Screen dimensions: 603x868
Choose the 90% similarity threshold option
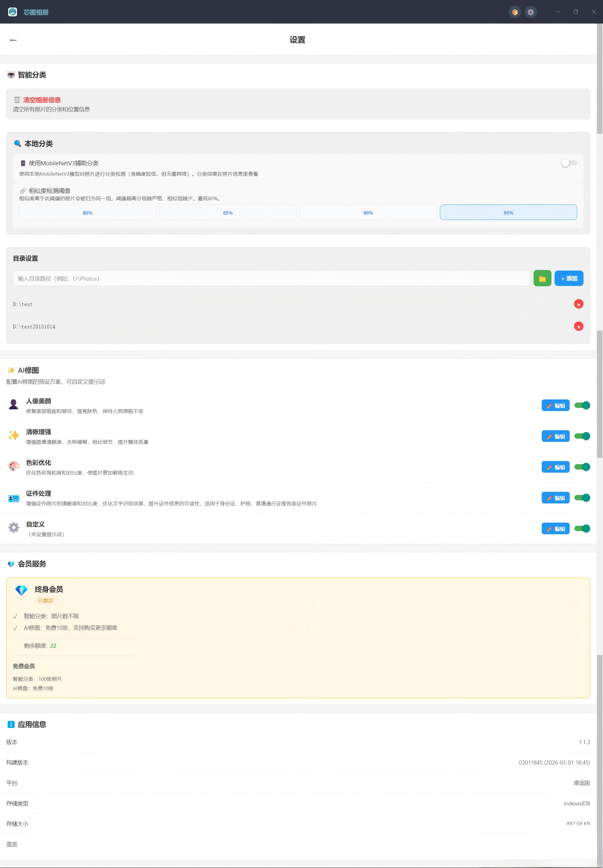[368, 212]
